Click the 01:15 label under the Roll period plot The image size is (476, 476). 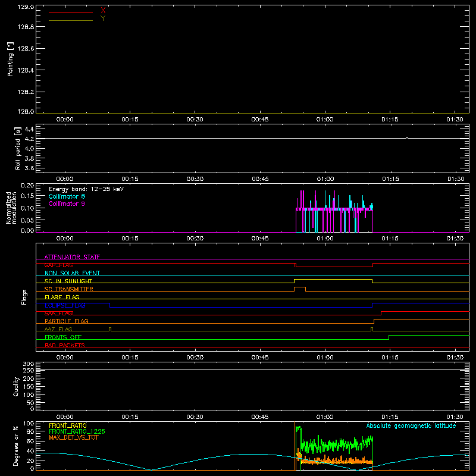[x=390, y=179]
